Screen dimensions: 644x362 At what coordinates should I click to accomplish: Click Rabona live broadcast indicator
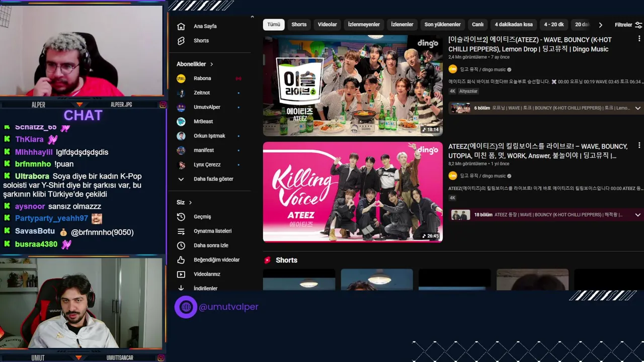coord(238,78)
